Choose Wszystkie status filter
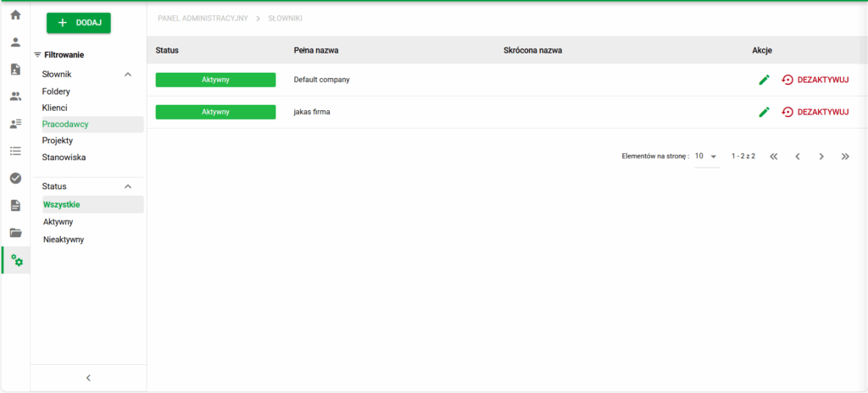This screenshot has width=868, height=393. click(62, 204)
